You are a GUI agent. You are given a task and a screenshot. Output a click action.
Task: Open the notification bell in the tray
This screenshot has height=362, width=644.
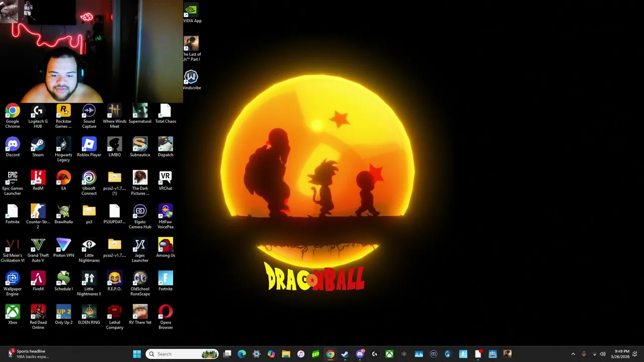635,354
